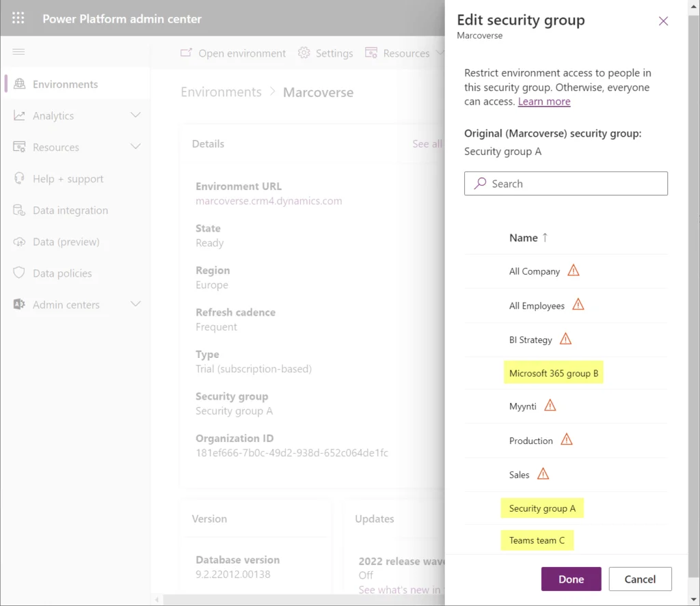This screenshot has height=606, width=700.
Task: Expand the Admin centers chevron
Action: pyautogui.click(x=135, y=304)
